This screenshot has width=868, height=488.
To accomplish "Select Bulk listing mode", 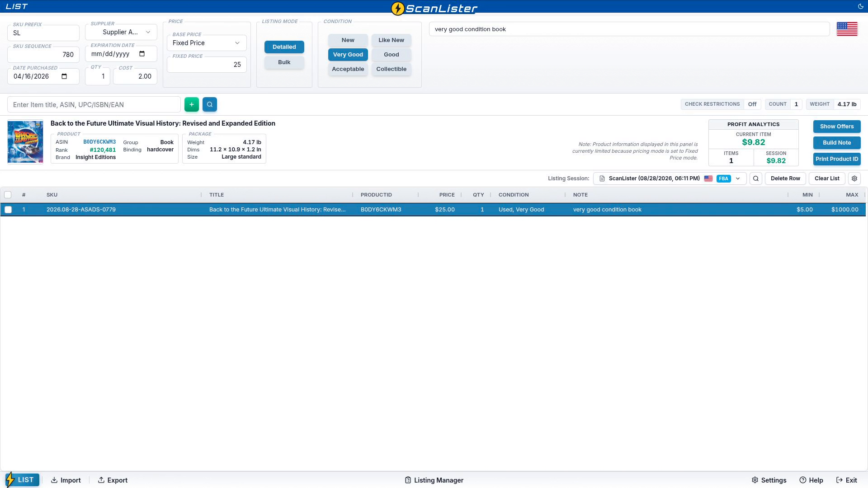I will (284, 62).
